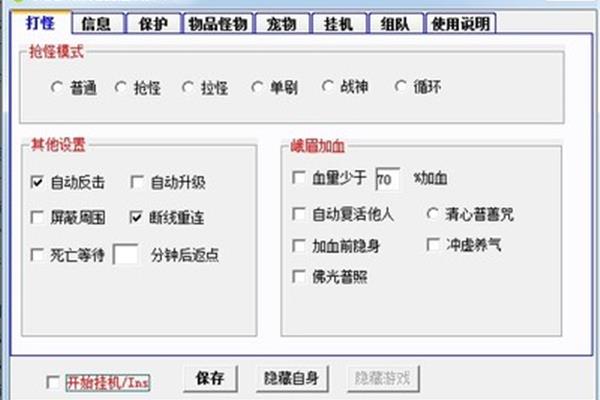Enable the 加血前隐身 checkbox
This screenshot has height=400, width=600.
pyautogui.click(x=298, y=245)
